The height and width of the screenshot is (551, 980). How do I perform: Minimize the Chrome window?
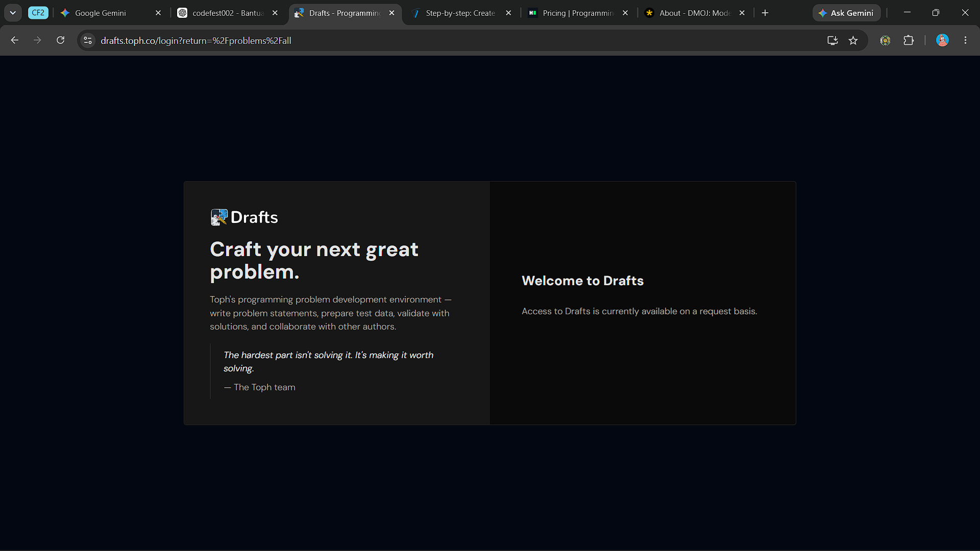907,13
